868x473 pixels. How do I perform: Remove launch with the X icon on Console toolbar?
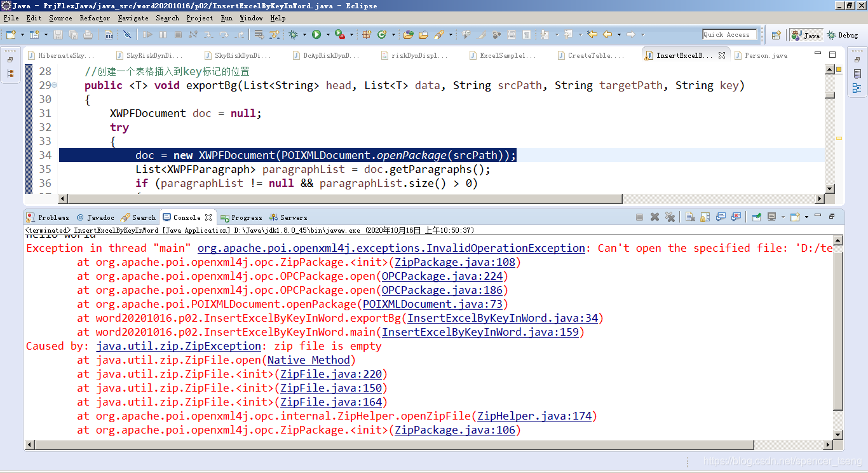(x=654, y=217)
